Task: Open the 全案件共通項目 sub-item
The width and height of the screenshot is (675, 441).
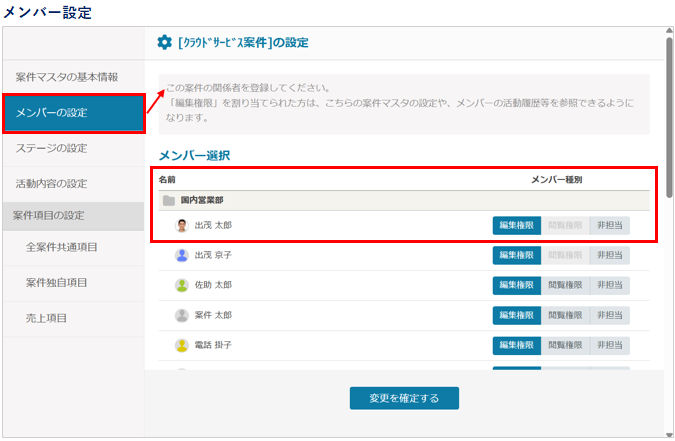Action: pos(73,247)
